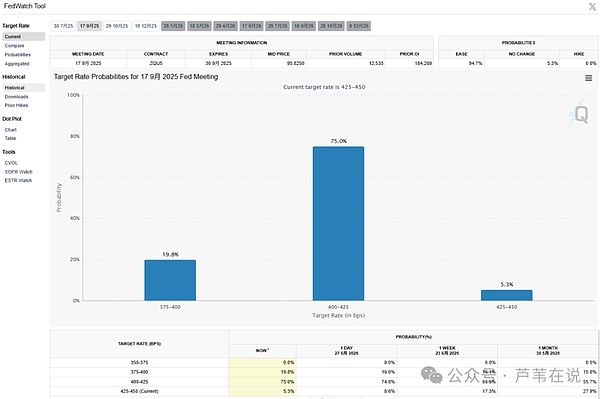This screenshot has height=399, width=600.
Task: Open the 9 12月26 meeting tab
Action: click(359, 26)
